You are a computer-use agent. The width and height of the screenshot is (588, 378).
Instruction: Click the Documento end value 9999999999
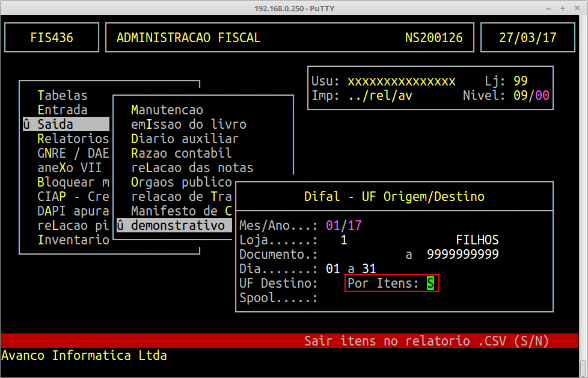click(463, 255)
